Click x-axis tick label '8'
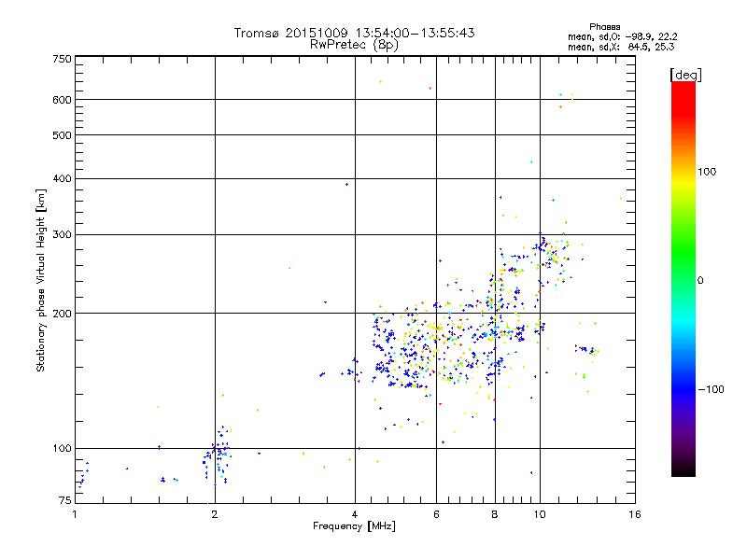The height and width of the screenshot is (560, 747). point(495,514)
